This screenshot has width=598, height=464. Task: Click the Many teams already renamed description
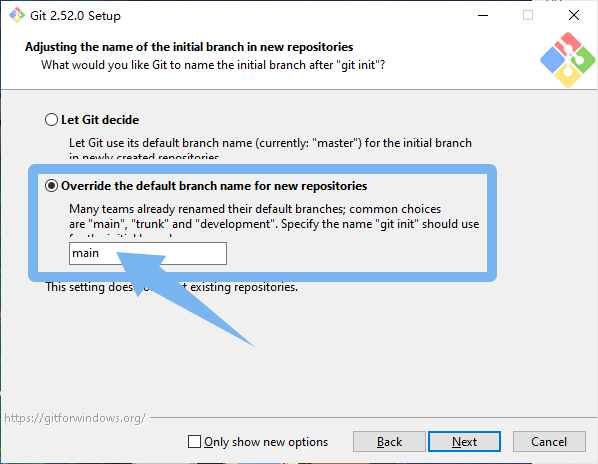(274, 219)
